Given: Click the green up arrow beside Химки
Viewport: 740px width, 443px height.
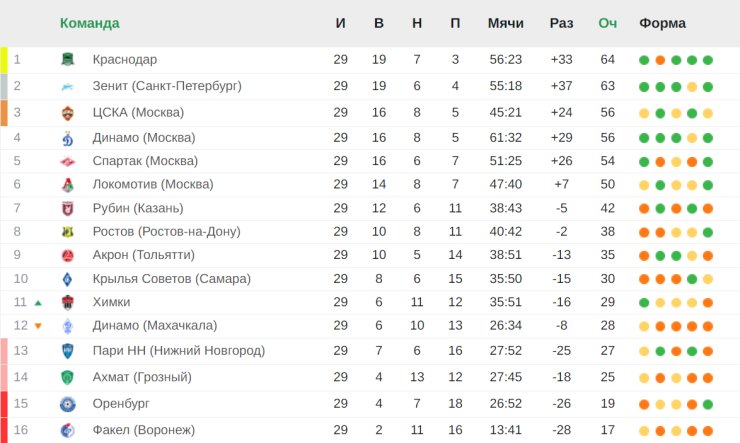Looking at the screenshot, I should 38,303.
